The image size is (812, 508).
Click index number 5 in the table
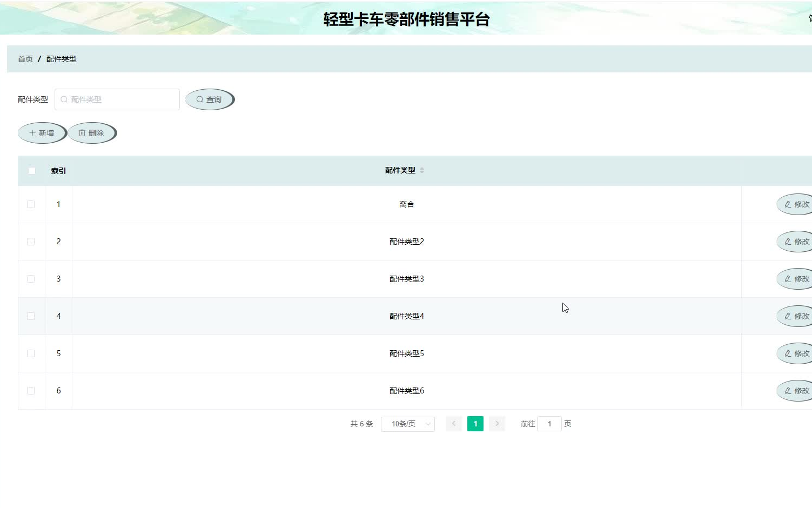click(58, 353)
